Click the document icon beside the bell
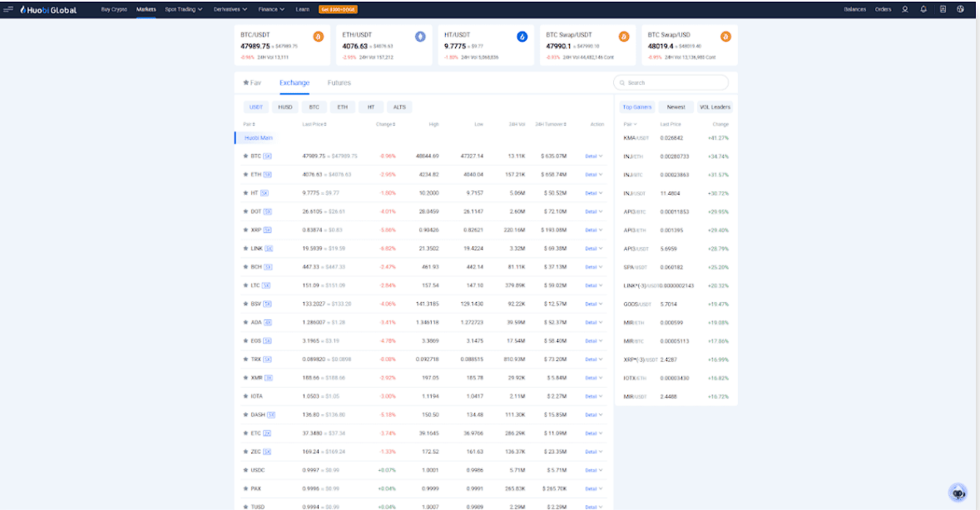The width and height of the screenshot is (980, 510). pyautogui.click(x=943, y=9)
